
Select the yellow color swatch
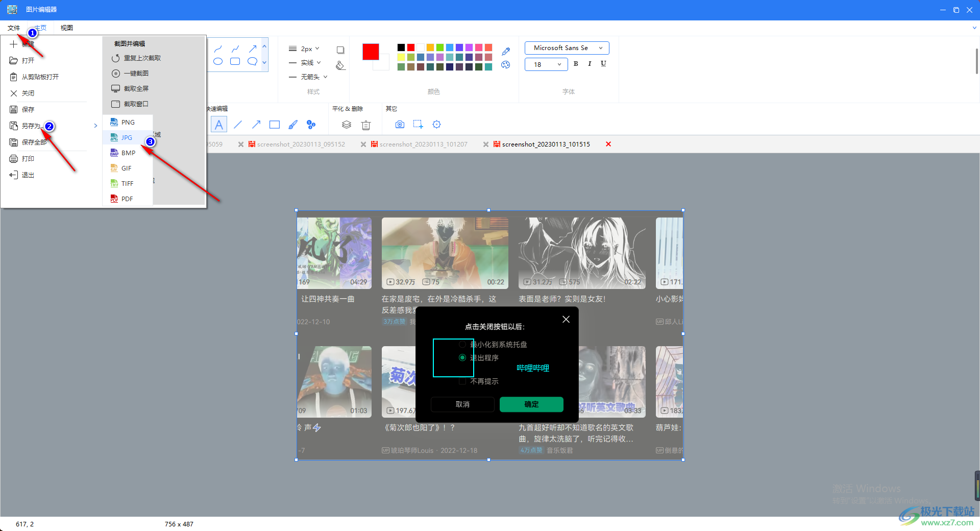(x=401, y=57)
